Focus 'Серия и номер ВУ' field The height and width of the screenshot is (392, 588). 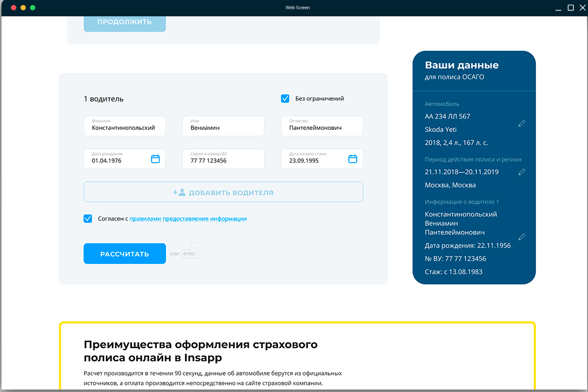pyautogui.click(x=223, y=159)
